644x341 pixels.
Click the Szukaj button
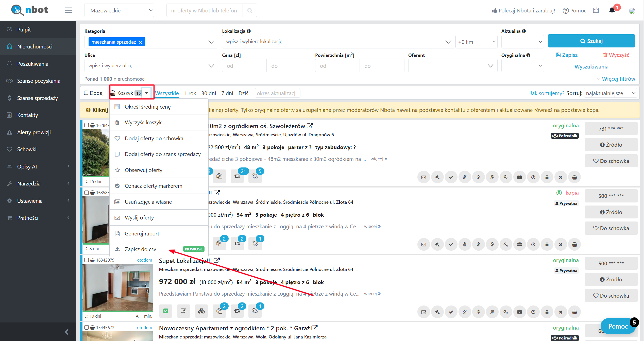tap(591, 41)
